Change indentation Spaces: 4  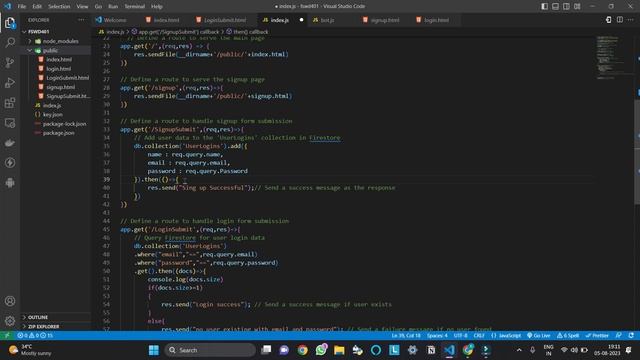click(437, 336)
